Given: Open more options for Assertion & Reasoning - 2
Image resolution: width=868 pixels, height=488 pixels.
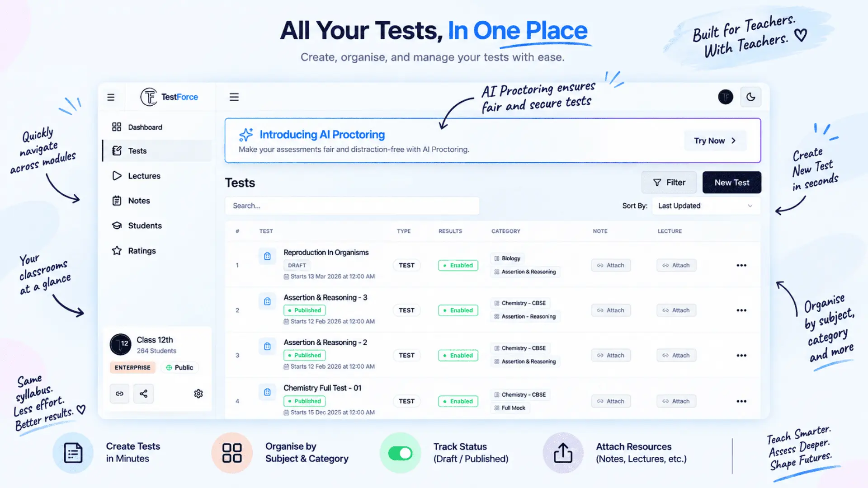Looking at the screenshot, I should (741, 356).
